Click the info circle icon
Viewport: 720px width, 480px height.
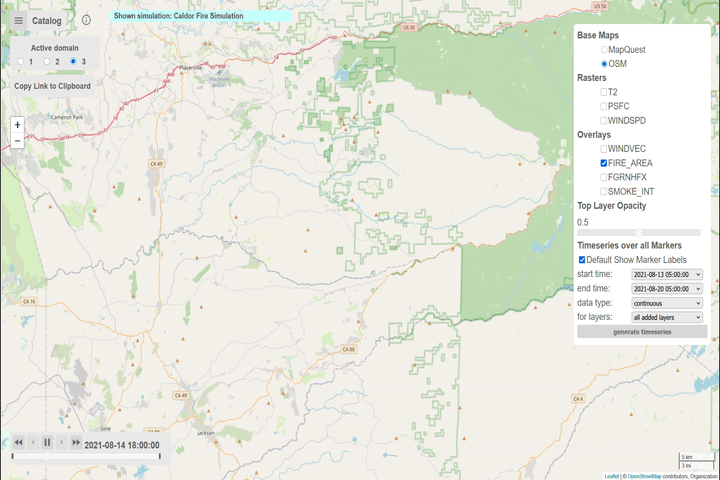pos(86,20)
